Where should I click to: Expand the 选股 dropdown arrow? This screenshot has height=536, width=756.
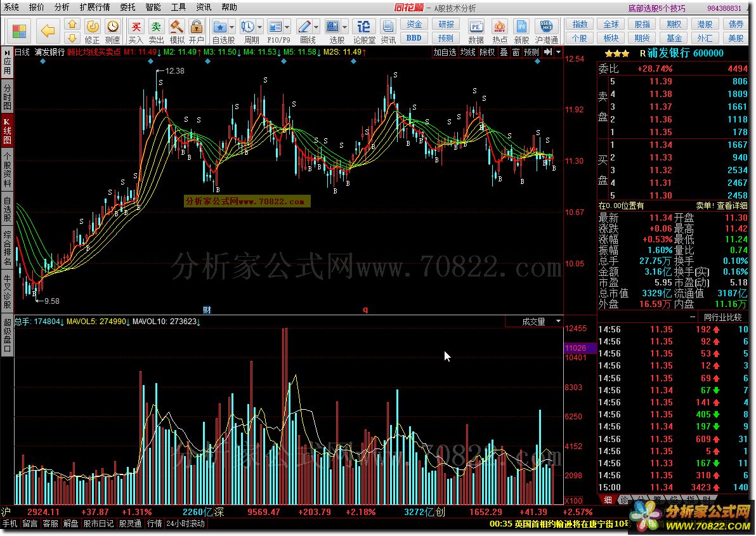(x=345, y=27)
